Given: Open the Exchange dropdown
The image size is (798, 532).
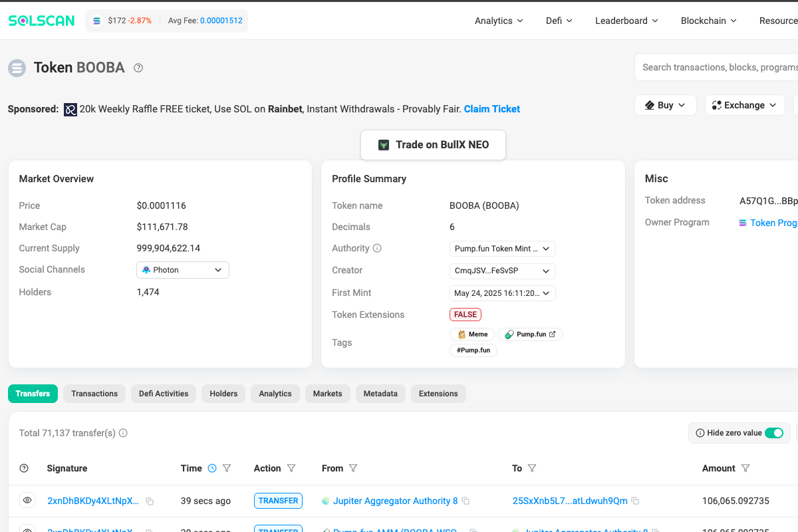Looking at the screenshot, I should pos(745,105).
